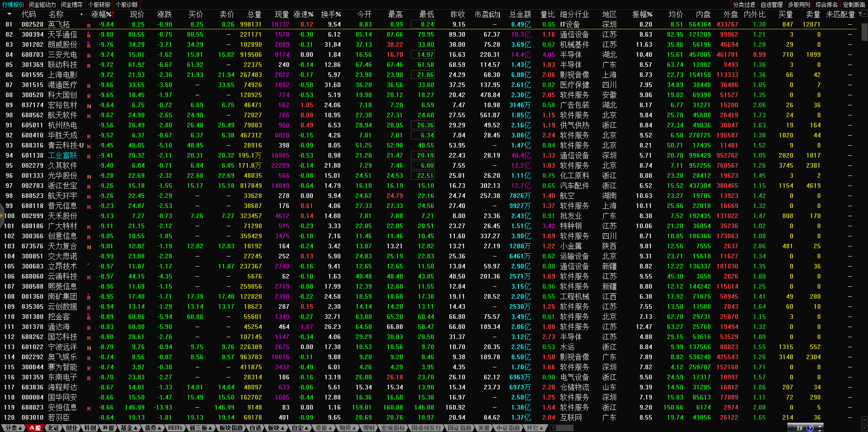Expand the 板块 bottom tab menu
Viewport: 868px width, 432px height.
pos(276,428)
